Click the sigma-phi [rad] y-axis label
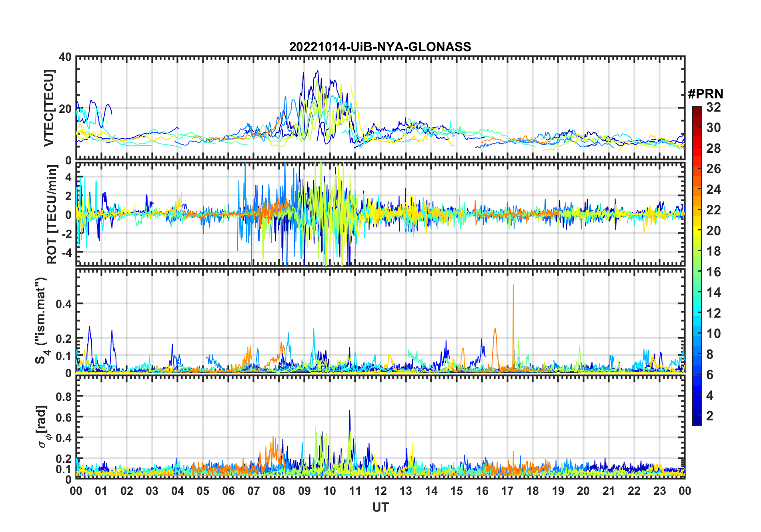The image size is (761, 532). (43, 427)
